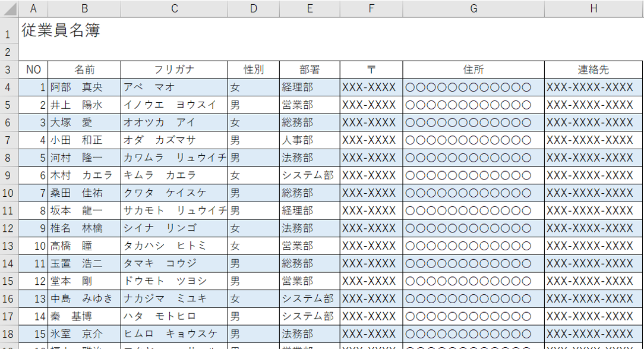This screenshot has width=644, height=349.
Task: Select column H header
Action: pos(594,9)
